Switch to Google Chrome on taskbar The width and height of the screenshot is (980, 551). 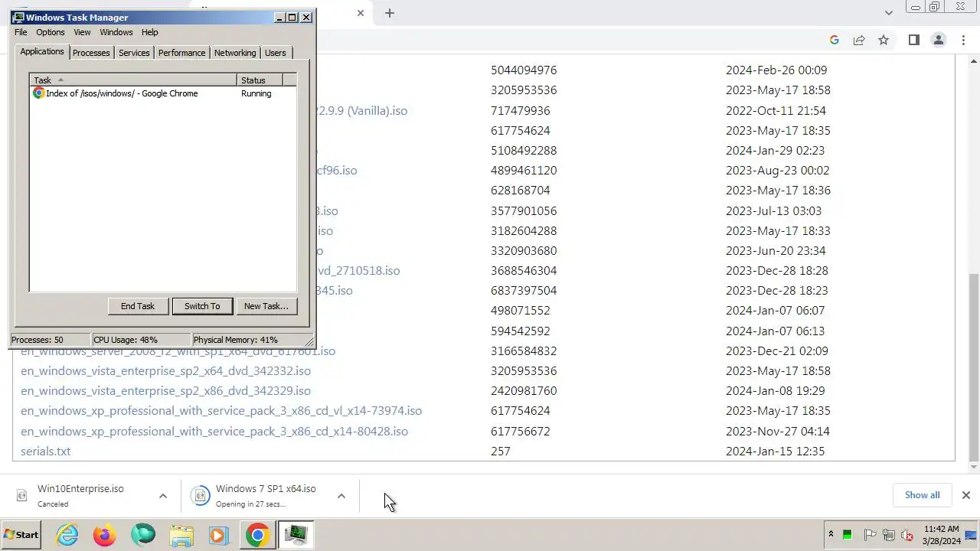point(257,535)
